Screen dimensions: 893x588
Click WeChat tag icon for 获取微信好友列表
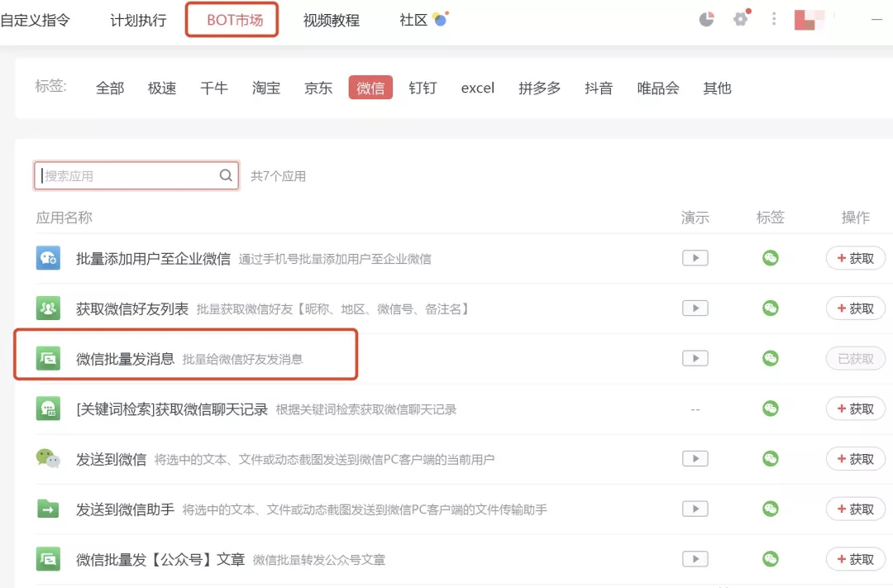pos(770,308)
